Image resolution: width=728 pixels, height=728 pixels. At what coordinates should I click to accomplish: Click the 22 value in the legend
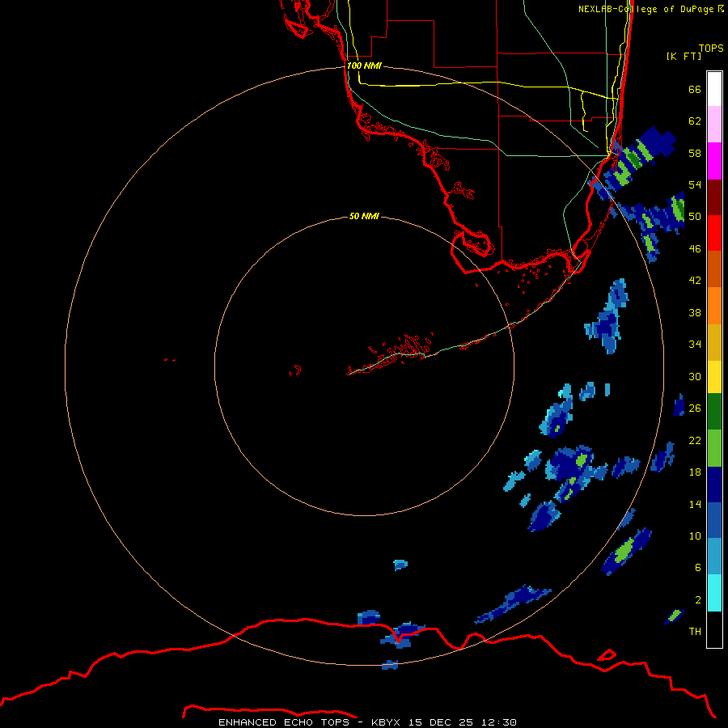(x=695, y=440)
